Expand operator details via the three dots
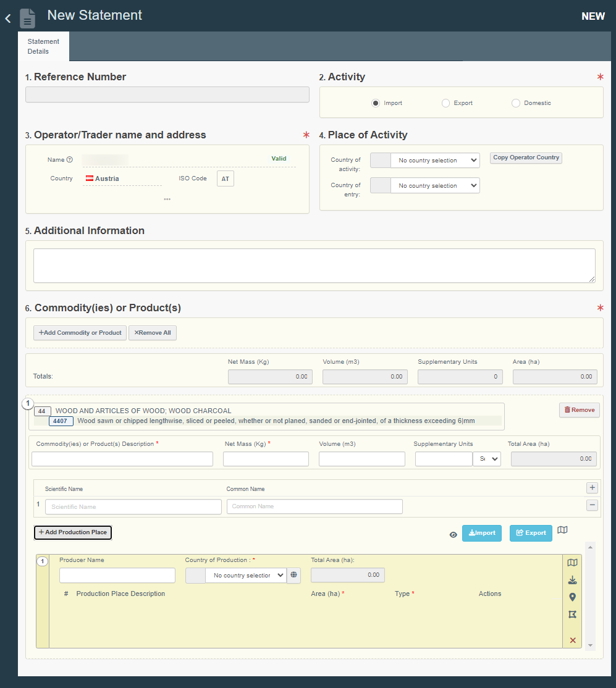The image size is (616, 688). click(167, 199)
